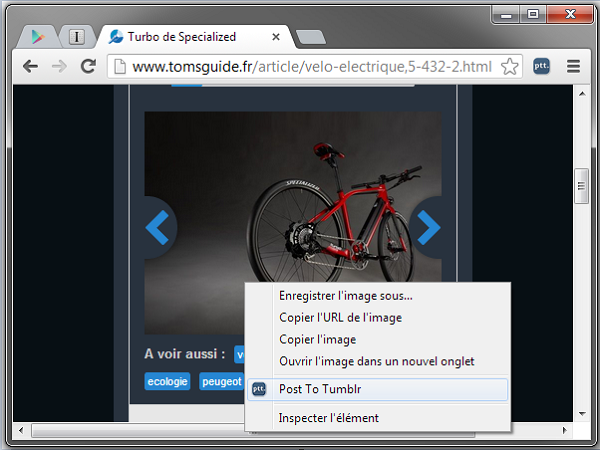Open the Chrome hamburger menu
The height and width of the screenshot is (450, 600).
[x=573, y=67]
